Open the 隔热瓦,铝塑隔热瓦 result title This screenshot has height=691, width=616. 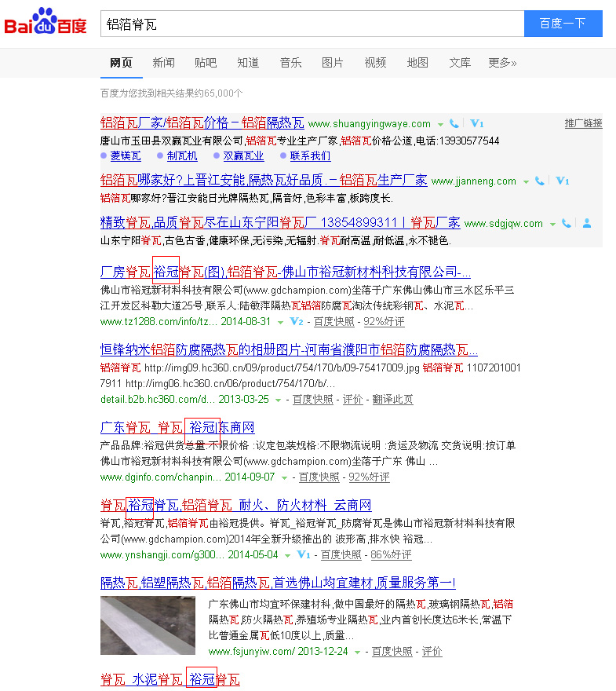point(278,583)
